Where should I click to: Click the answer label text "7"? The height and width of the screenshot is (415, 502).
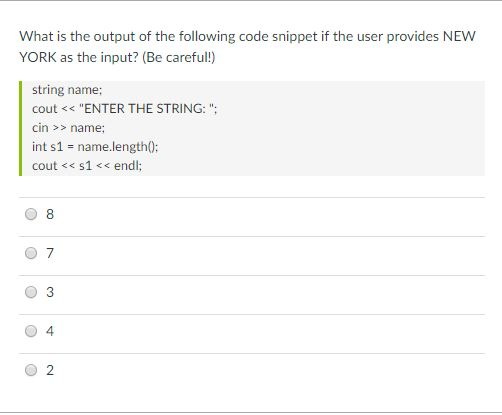pos(50,253)
